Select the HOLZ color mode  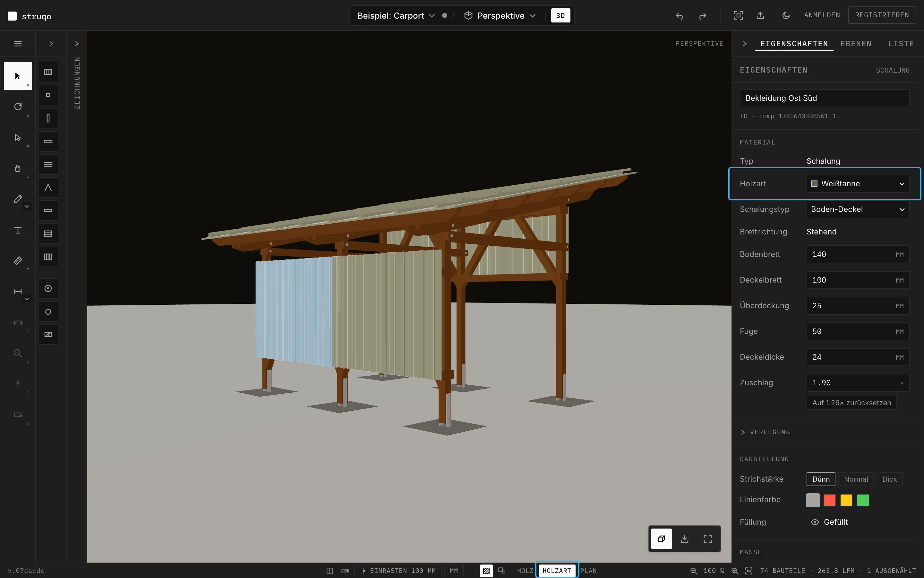(525, 571)
